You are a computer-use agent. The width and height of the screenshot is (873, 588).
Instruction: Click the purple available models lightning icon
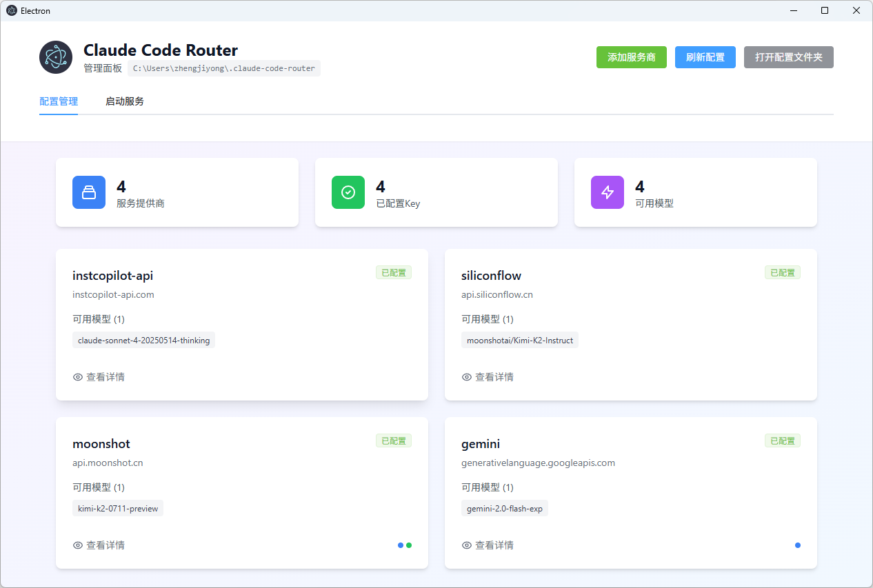point(608,192)
